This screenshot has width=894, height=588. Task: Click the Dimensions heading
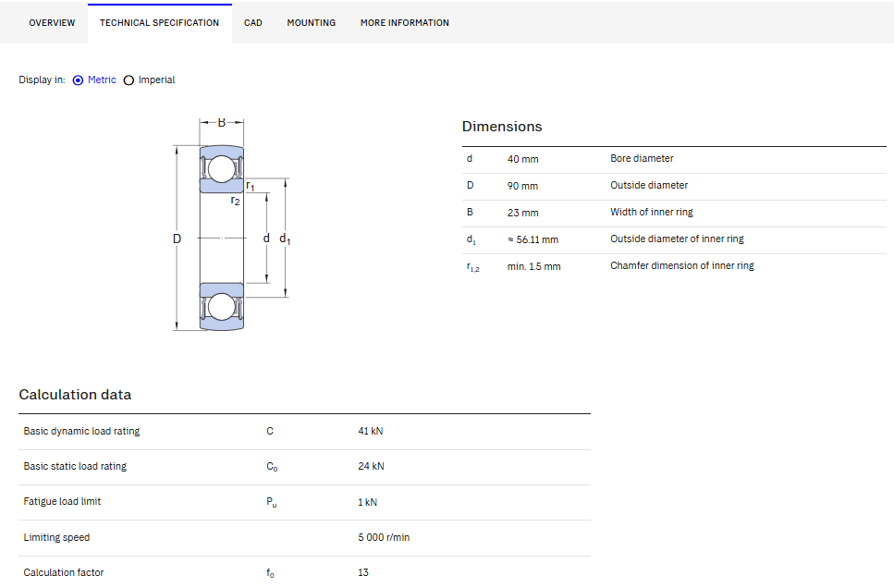tap(502, 127)
